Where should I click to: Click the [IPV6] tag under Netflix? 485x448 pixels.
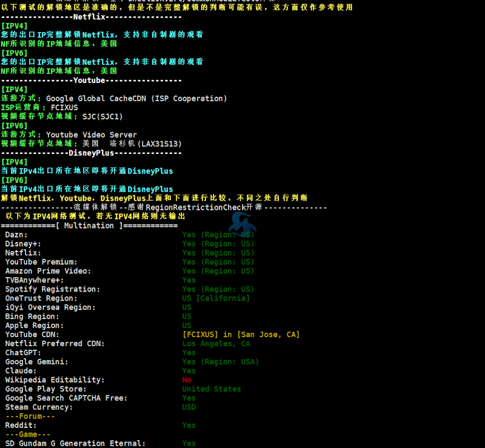point(14,53)
